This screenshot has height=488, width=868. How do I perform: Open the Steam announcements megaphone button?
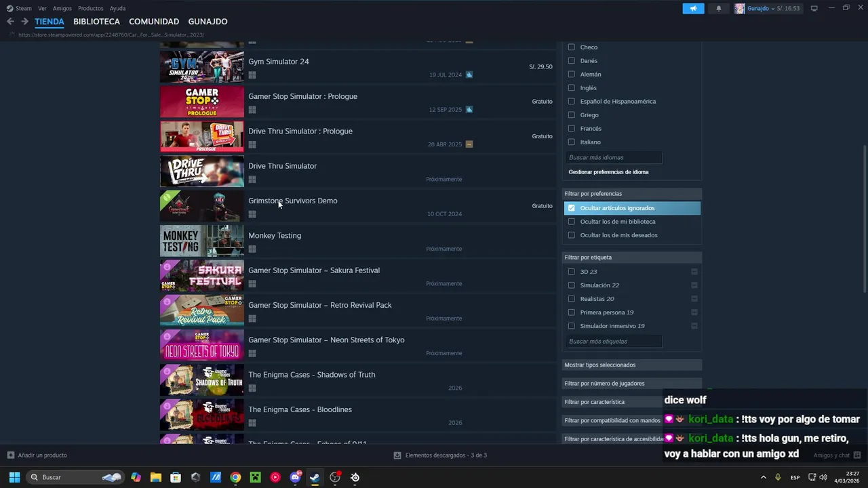click(693, 8)
